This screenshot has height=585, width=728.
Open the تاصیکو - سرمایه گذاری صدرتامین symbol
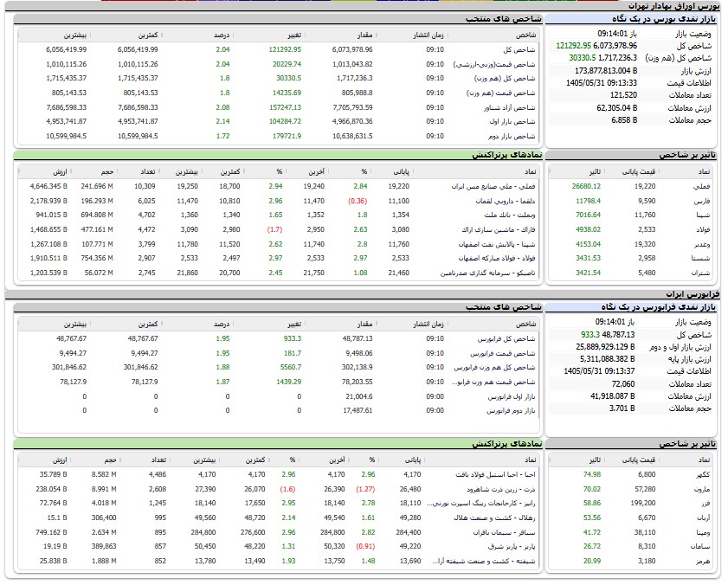click(x=487, y=273)
